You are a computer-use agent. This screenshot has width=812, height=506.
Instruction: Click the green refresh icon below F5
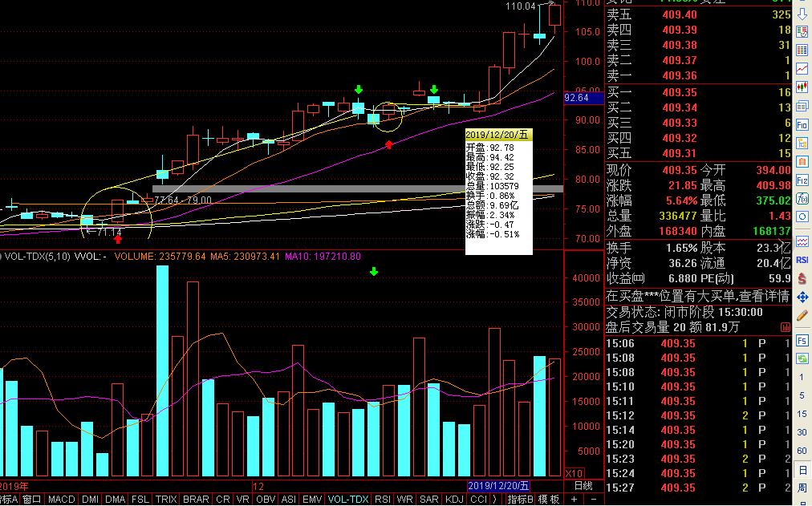coord(802,359)
